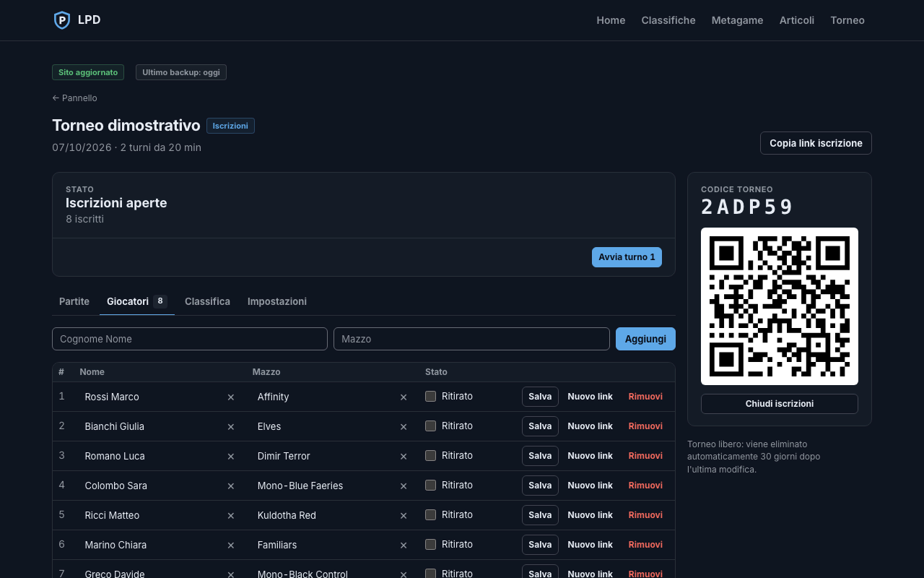924x578 pixels.
Task: Open Metagame in the top navigation
Action: [x=737, y=20]
